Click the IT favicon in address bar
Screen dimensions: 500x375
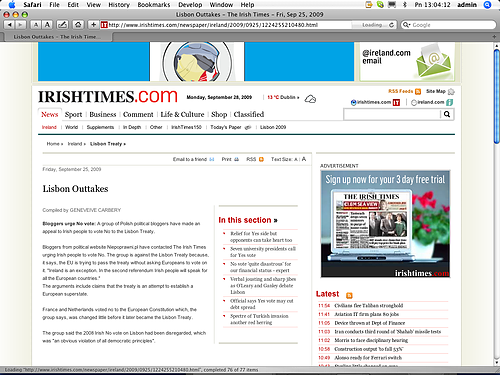click(104, 25)
